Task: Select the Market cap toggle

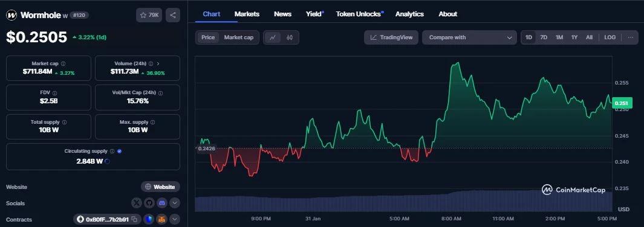Action: [x=239, y=37]
